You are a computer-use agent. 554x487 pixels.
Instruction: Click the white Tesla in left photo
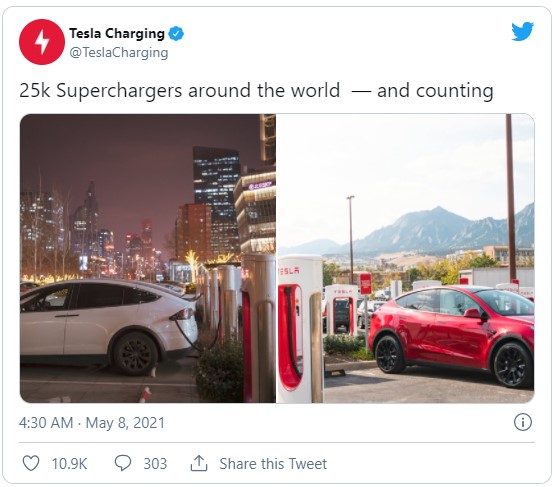(108, 323)
